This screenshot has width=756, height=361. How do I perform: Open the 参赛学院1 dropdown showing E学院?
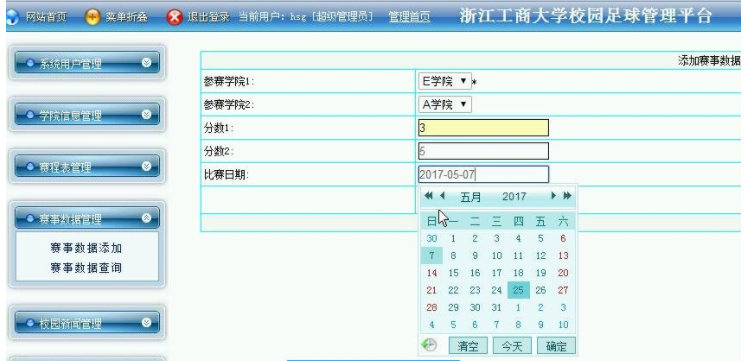point(445,81)
